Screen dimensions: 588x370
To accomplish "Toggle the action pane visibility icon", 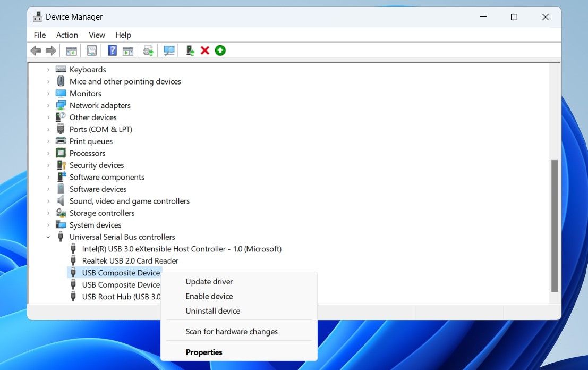I will (x=127, y=50).
